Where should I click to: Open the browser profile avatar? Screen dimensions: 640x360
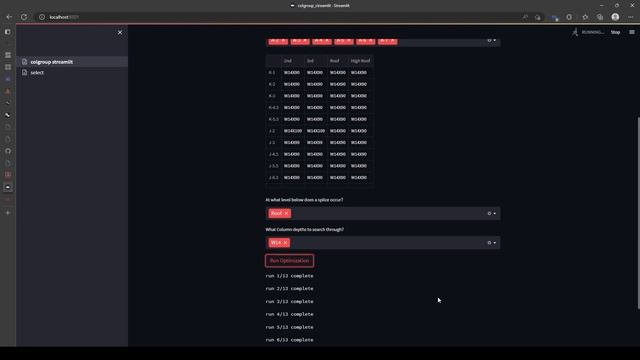tap(615, 17)
